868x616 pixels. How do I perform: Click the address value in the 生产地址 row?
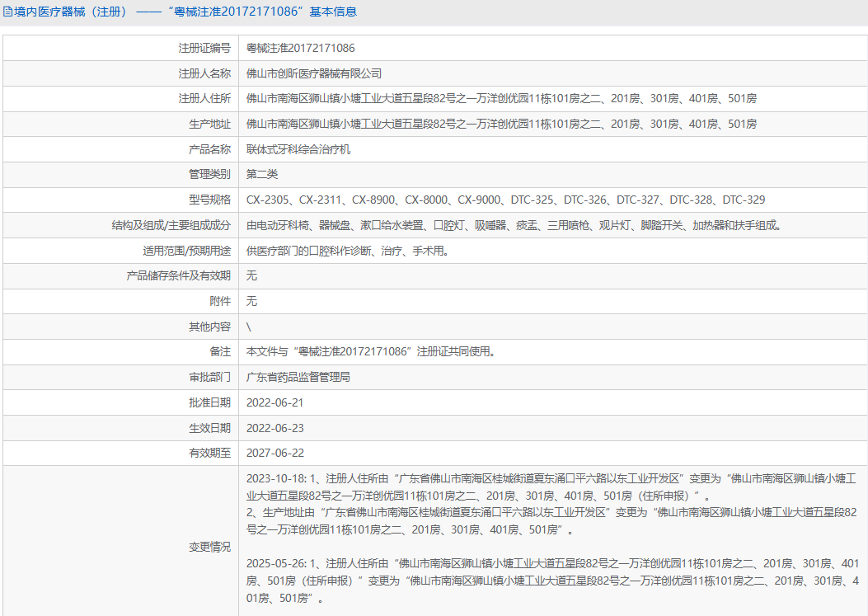point(501,124)
